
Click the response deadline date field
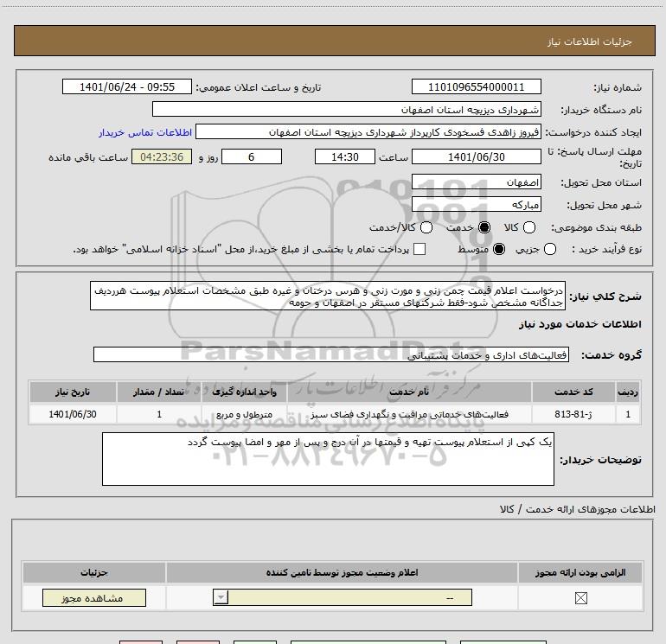pos(476,156)
